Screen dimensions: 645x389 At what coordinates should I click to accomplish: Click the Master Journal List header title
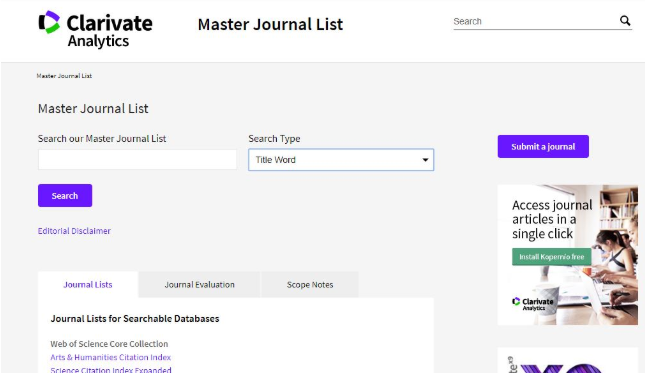point(270,24)
